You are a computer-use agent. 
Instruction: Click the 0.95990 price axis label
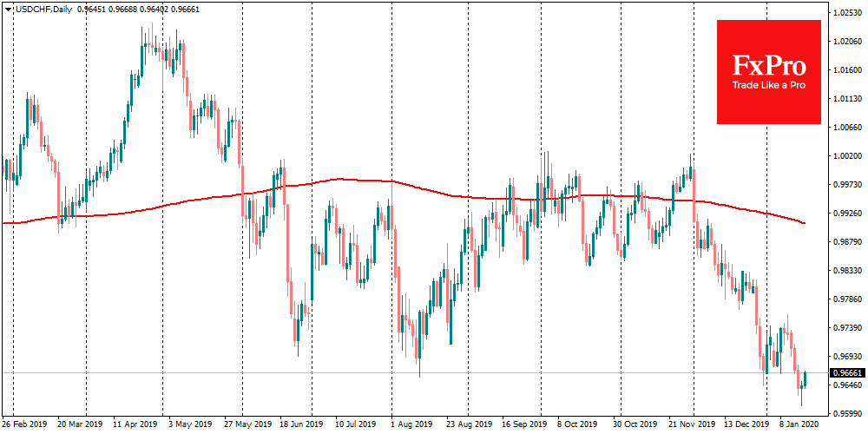click(x=846, y=413)
